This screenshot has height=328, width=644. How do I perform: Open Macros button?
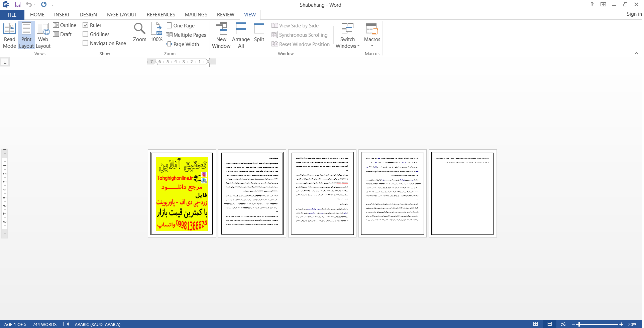pyautogui.click(x=372, y=32)
